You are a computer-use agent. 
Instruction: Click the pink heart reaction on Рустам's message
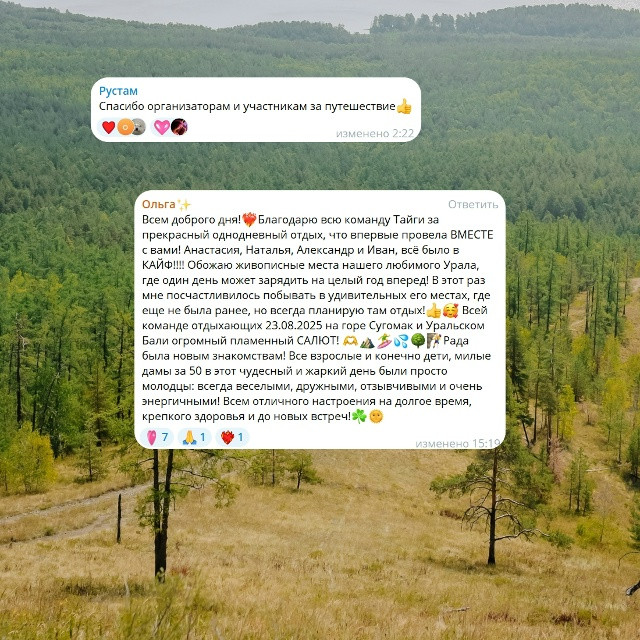[169, 127]
